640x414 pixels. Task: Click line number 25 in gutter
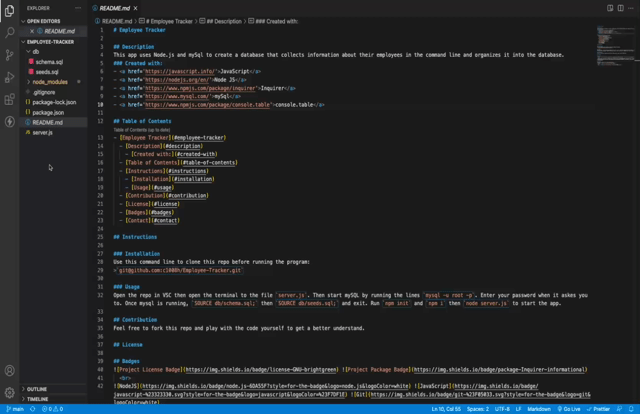(100, 237)
